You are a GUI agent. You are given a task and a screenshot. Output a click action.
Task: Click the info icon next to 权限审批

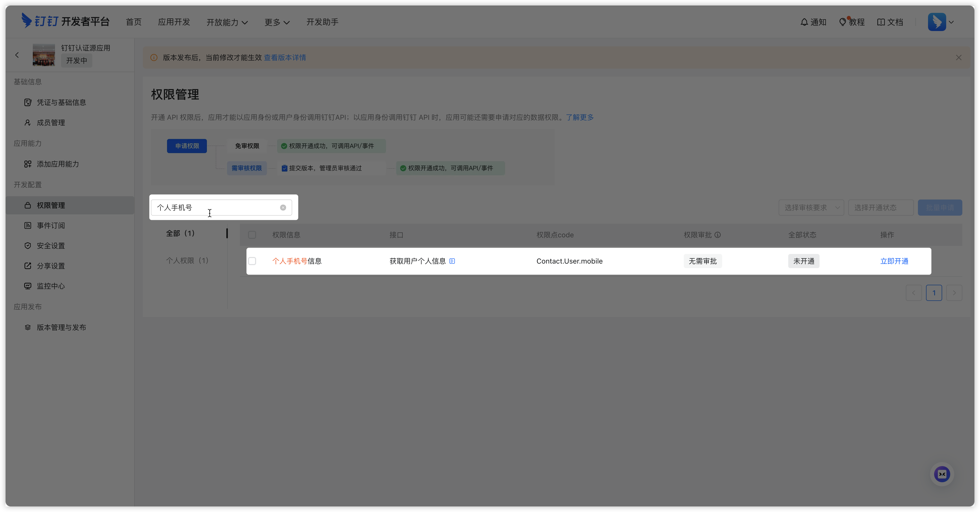(x=718, y=235)
